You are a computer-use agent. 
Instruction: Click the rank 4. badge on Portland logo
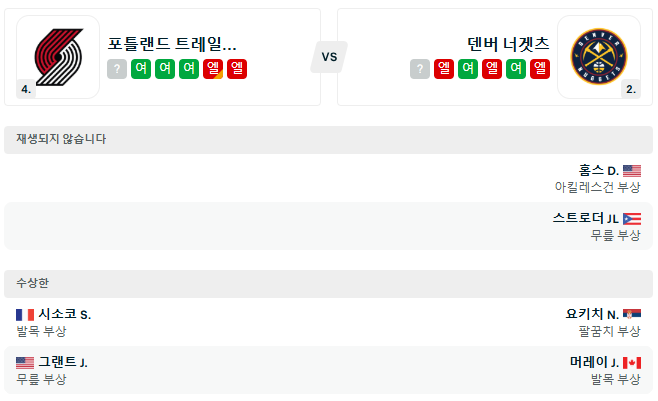[x=26, y=89]
